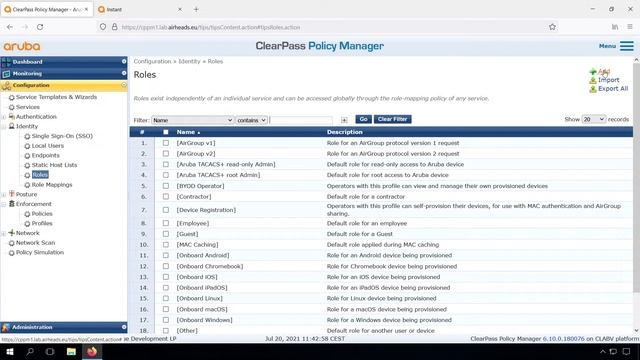Bookmark this page with star icon
Image resolution: width=640 pixels, height=360 pixels.
(552, 27)
